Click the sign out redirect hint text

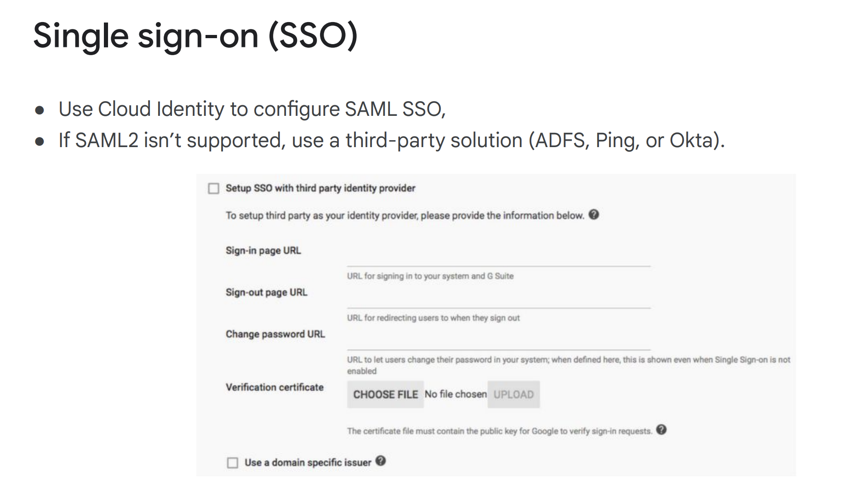(433, 318)
